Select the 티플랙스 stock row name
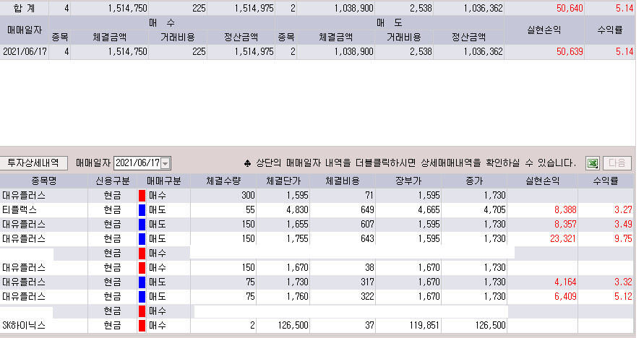This screenshot has width=644, height=338. pyautogui.click(x=20, y=210)
